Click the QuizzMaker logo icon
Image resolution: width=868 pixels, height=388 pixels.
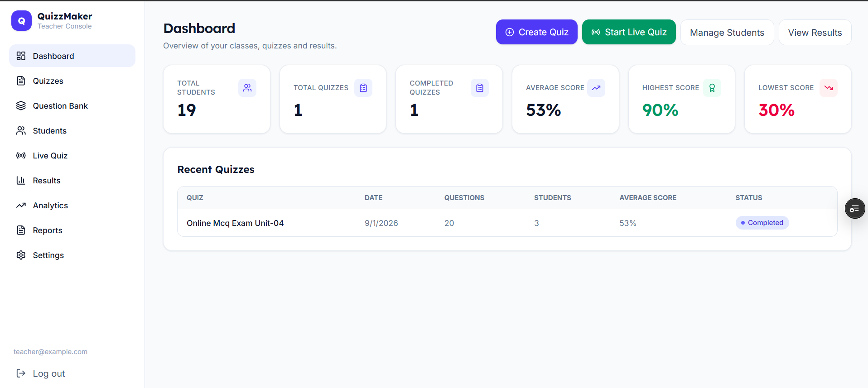click(21, 21)
